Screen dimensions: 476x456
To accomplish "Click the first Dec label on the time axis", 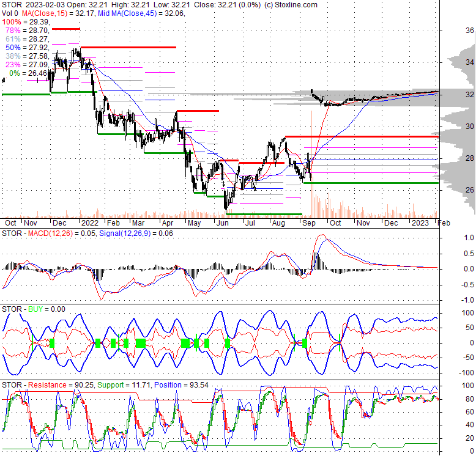I will click(x=59, y=223).
